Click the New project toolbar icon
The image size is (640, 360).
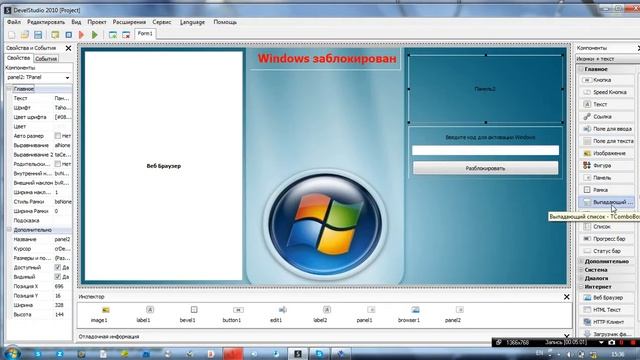[x=12, y=35]
